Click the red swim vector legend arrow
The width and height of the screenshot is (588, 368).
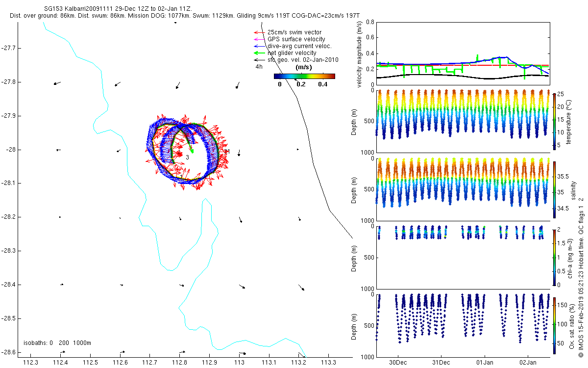click(259, 32)
